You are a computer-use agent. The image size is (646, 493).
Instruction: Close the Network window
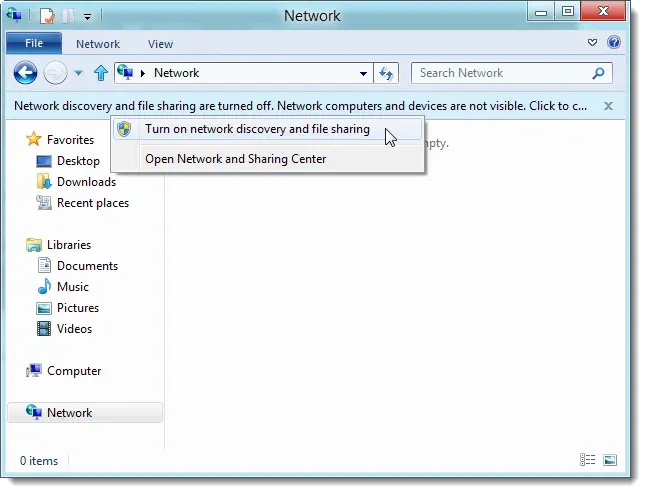pos(603,11)
